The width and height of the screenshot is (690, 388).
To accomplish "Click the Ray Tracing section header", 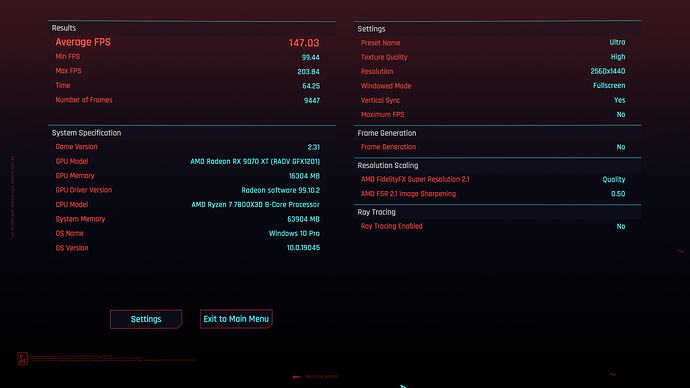I will (x=376, y=212).
